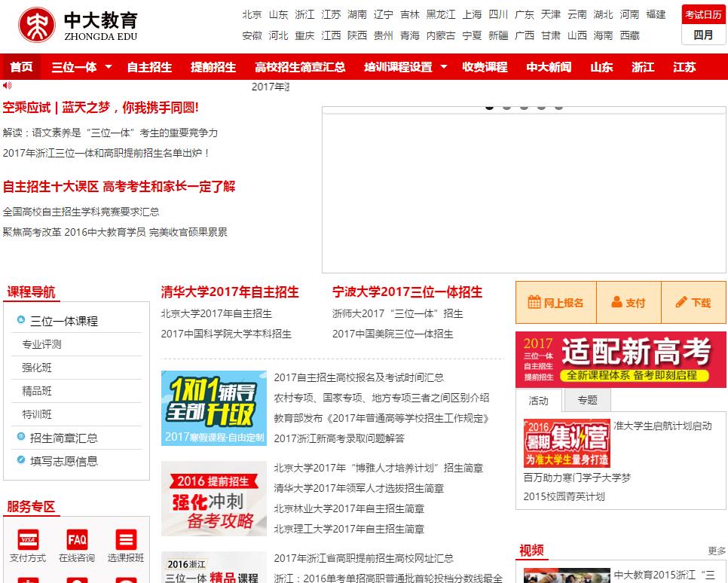Screen dimensions: 728x583
Task: Open 宁波大学2017三位一体招生 link
Action: click(407, 292)
